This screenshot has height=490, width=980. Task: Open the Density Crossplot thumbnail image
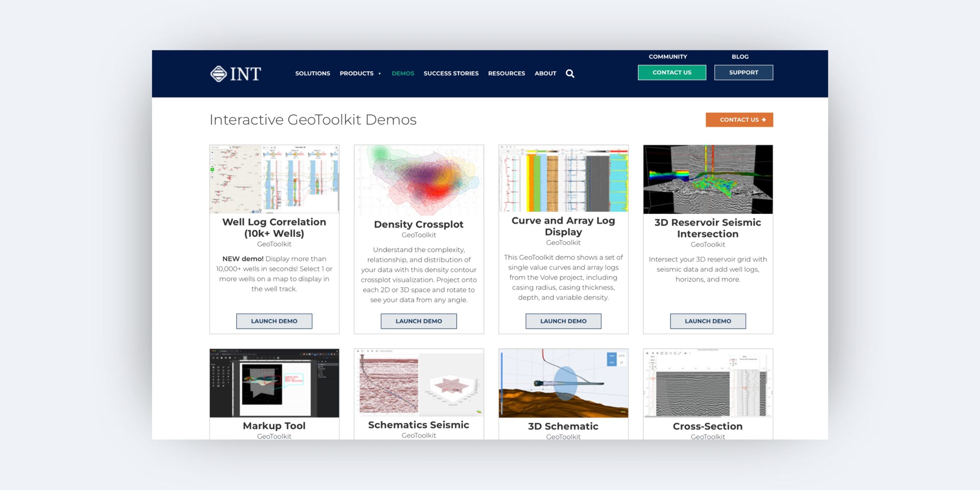419,180
